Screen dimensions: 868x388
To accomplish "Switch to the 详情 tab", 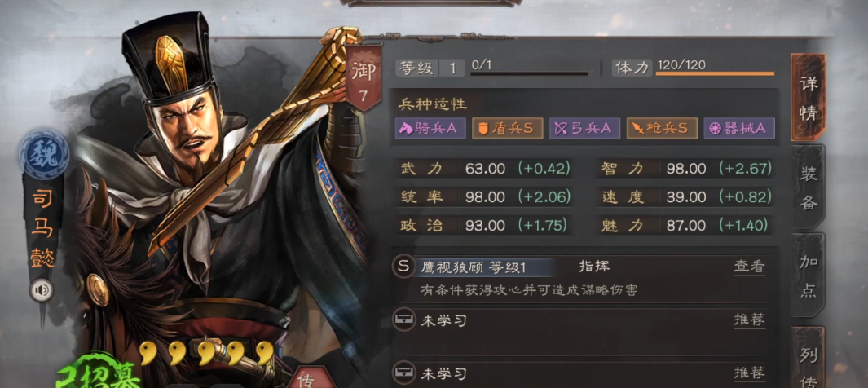I will pos(809,98).
